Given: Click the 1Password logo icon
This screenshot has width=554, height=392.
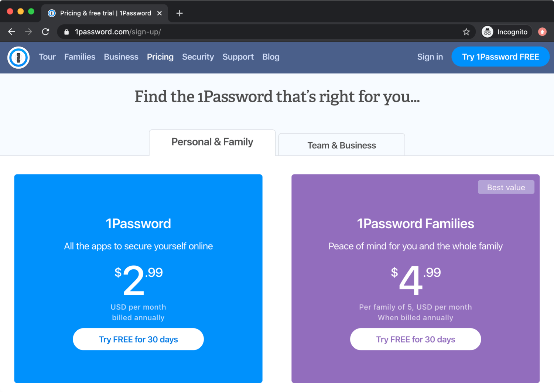Looking at the screenshot, I should (x=18, y=57).
